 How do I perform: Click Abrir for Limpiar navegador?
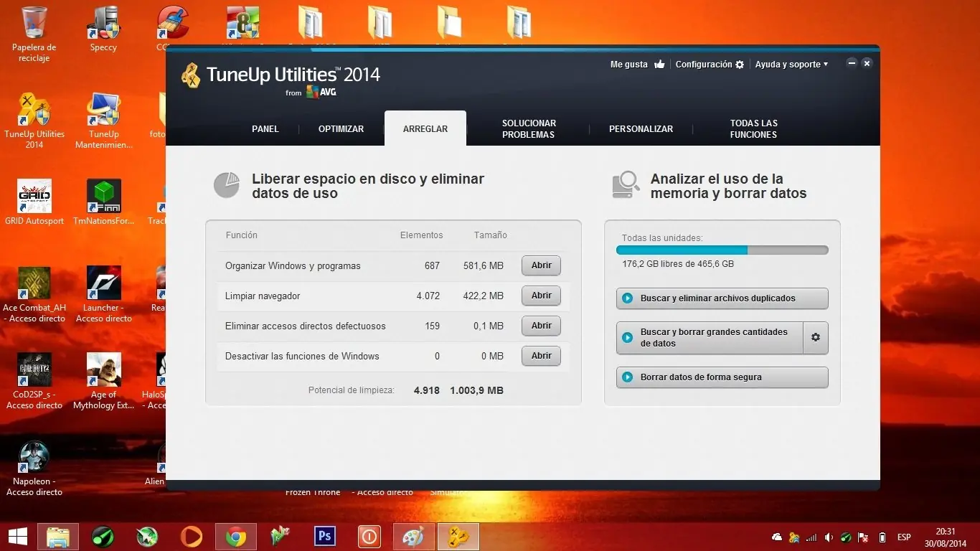pyautogui.click(x=541, y=296)
